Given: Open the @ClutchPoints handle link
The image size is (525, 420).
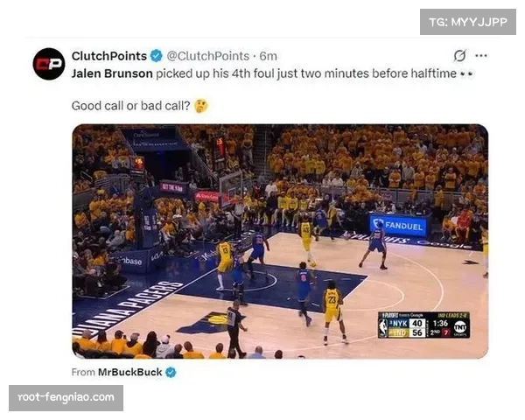Looking at the screenshot, I should point(208,56).
